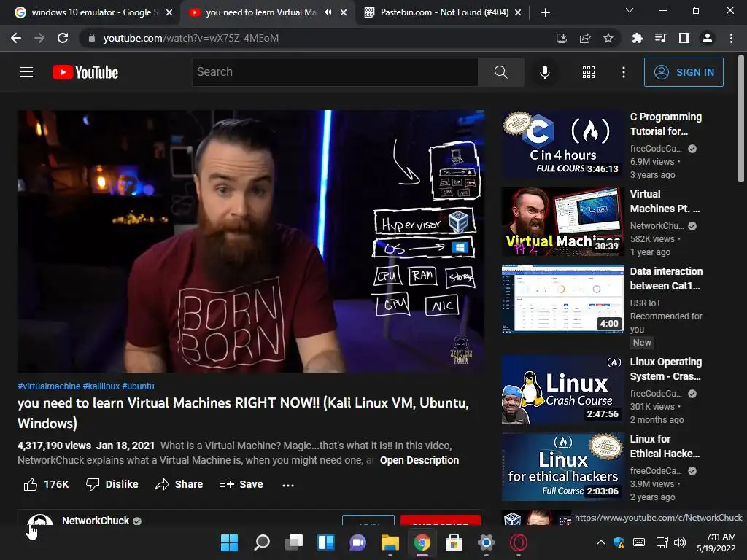Close the Pastebin tab
747x560 pixels.
[x=518, y=12]
